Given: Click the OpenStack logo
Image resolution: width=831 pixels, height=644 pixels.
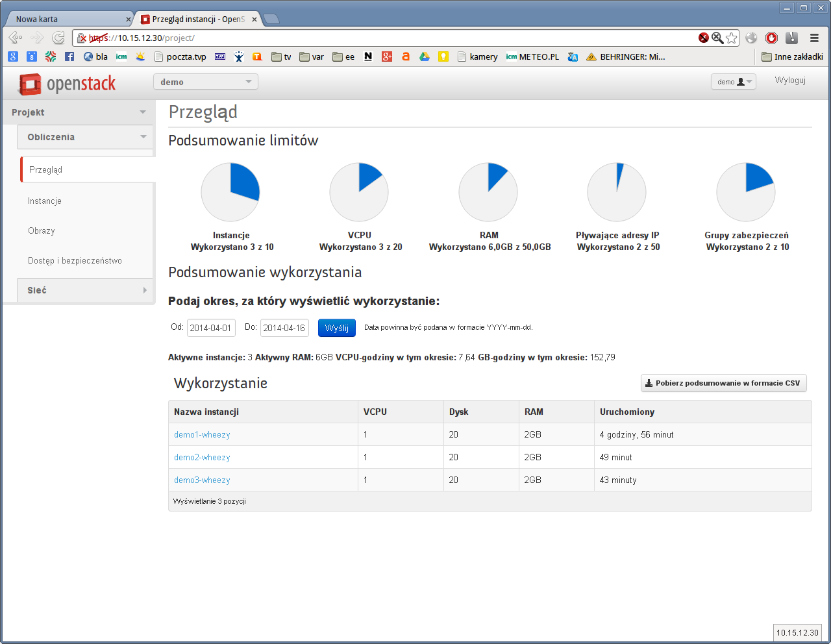Looking at the screenshot, I should pyautogui.click(x=67, y=84).
